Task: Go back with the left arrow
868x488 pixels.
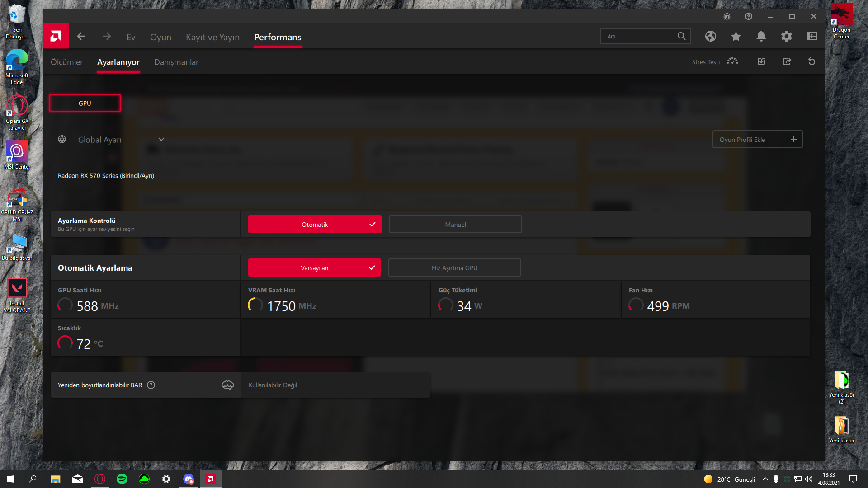Action: click(81, 37)
